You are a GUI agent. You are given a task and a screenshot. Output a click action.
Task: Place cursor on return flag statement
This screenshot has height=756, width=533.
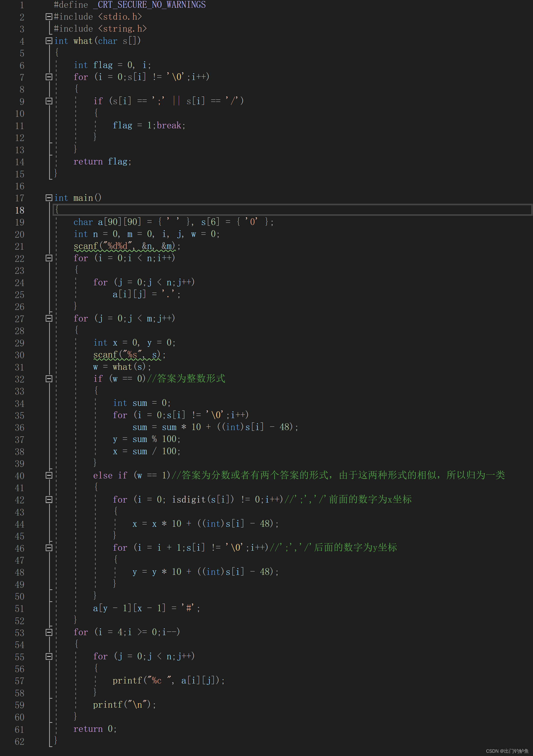pos(102,162)
